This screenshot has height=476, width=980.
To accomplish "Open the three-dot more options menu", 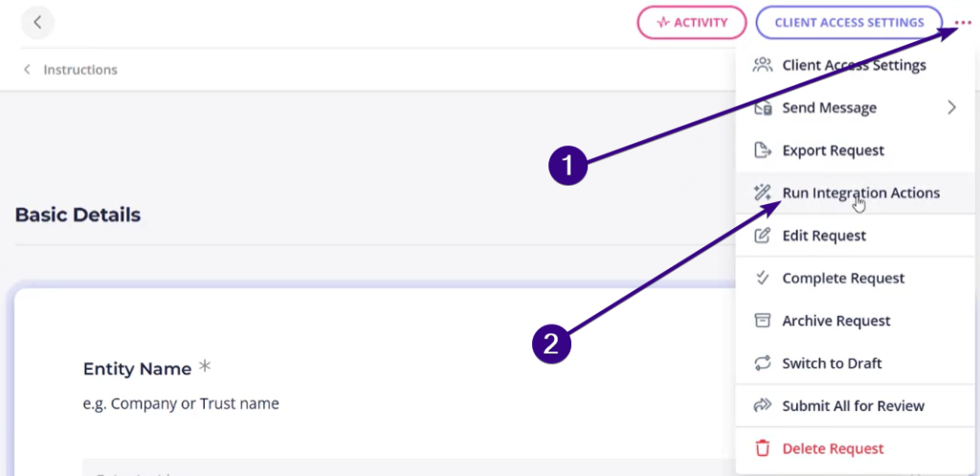I will [x=962, y=23].
